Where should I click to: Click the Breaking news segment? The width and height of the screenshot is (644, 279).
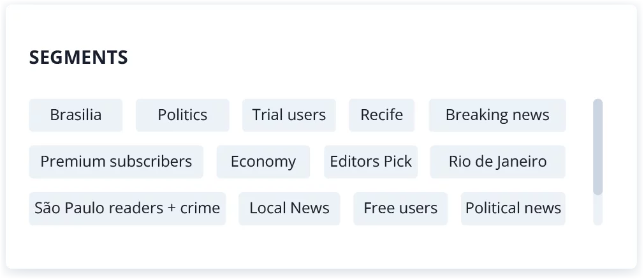coord(497,115)
